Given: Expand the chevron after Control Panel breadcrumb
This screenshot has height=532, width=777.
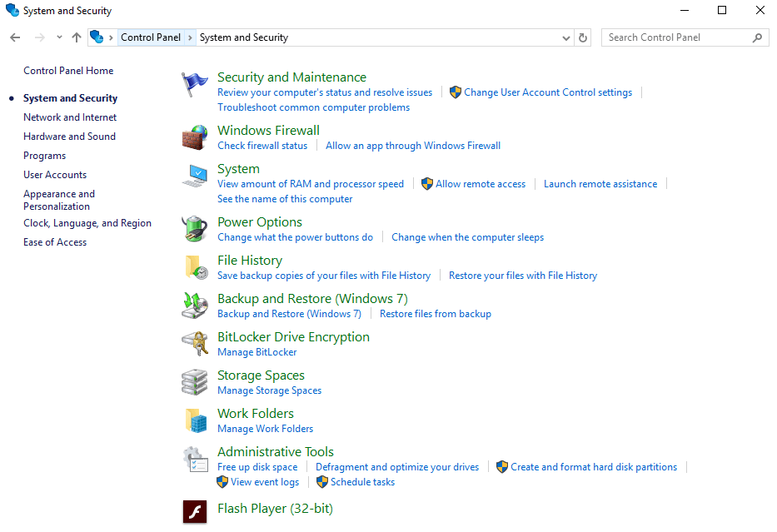Looking at the screenshot, I should (x=191, y=37).
